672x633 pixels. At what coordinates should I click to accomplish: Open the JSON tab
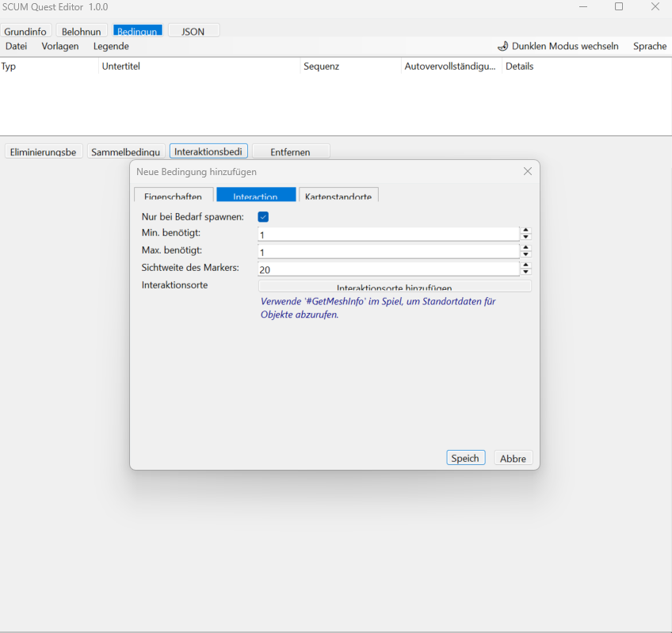pos(193,32)
